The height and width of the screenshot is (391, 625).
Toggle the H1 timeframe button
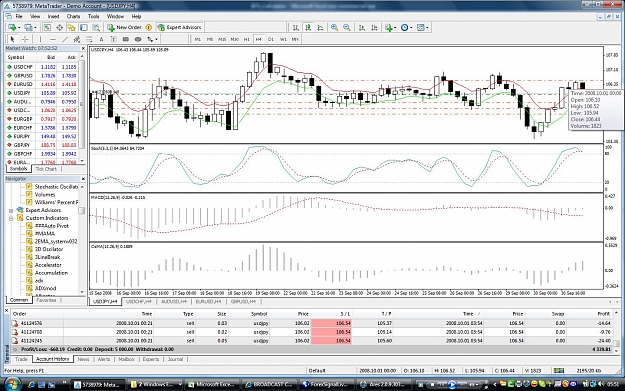tap(246, 39)
